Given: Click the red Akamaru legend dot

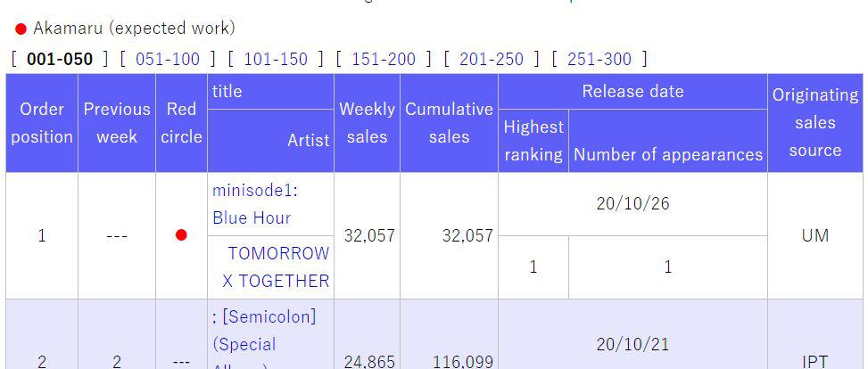Looking at the screenshot, I should [21, 29].
